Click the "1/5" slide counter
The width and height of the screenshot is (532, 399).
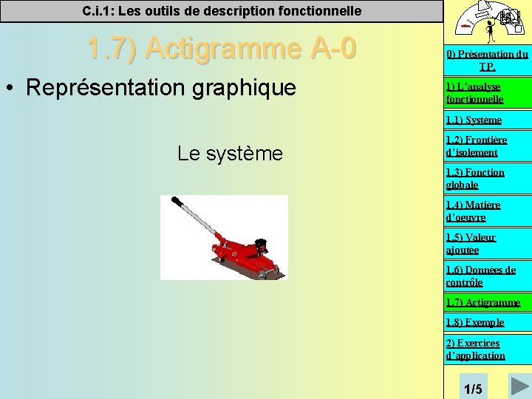click(473, 388)
